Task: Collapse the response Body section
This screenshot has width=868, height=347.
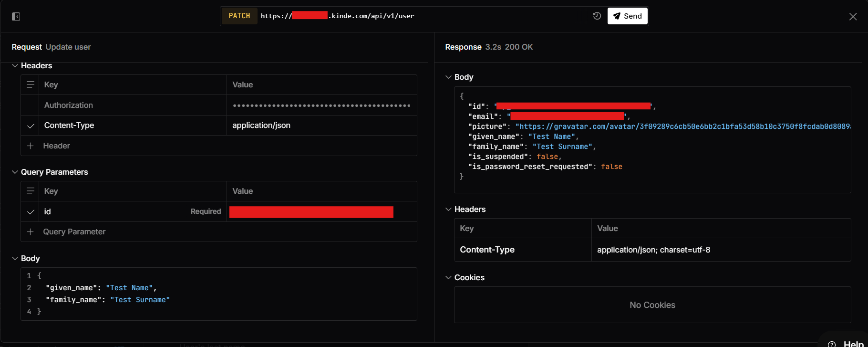Action: [448, 77]
